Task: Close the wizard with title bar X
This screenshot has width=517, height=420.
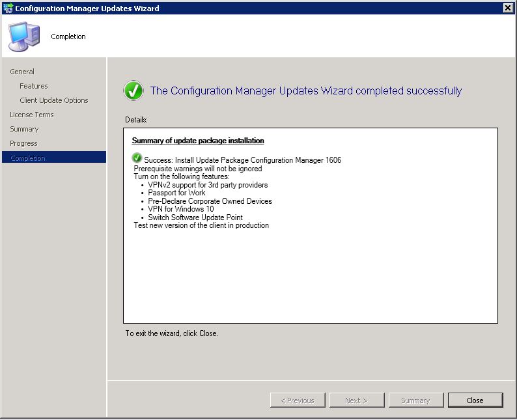Action: pyautogui.click(x=508, y=8)
